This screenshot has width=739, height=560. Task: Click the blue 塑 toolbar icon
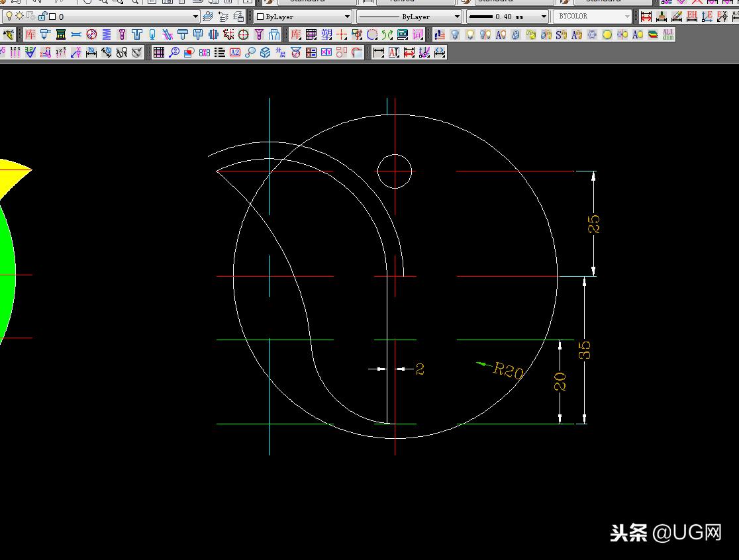tap(326, 34)
